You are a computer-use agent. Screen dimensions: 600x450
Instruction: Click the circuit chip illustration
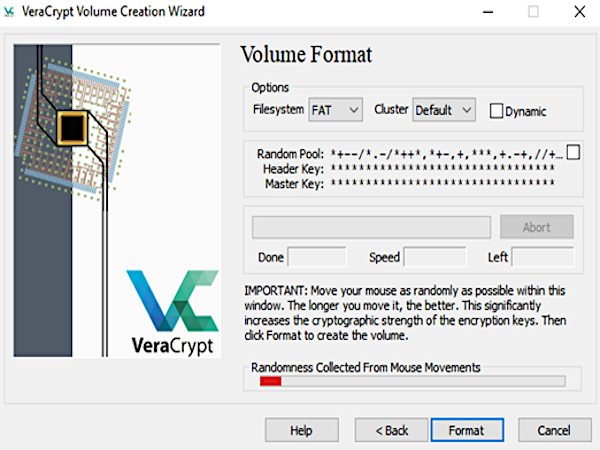(73, 127)
